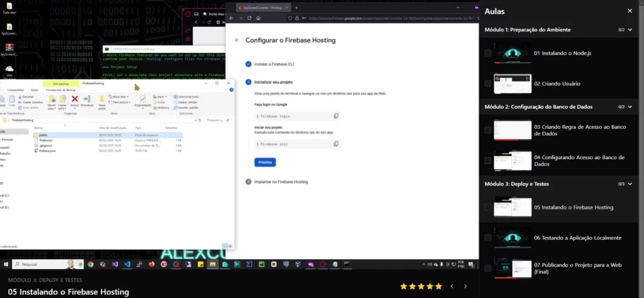644x298 pixels.
Task: Rate lesson with the third star
Action: (421, 286)
